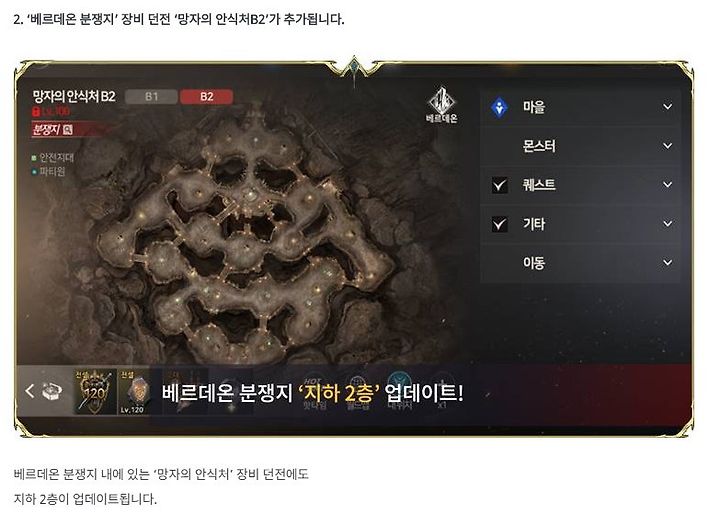Click the 분쟁지 conflict zone label
The height and width of the screenshot is (514, 720).
46,130
